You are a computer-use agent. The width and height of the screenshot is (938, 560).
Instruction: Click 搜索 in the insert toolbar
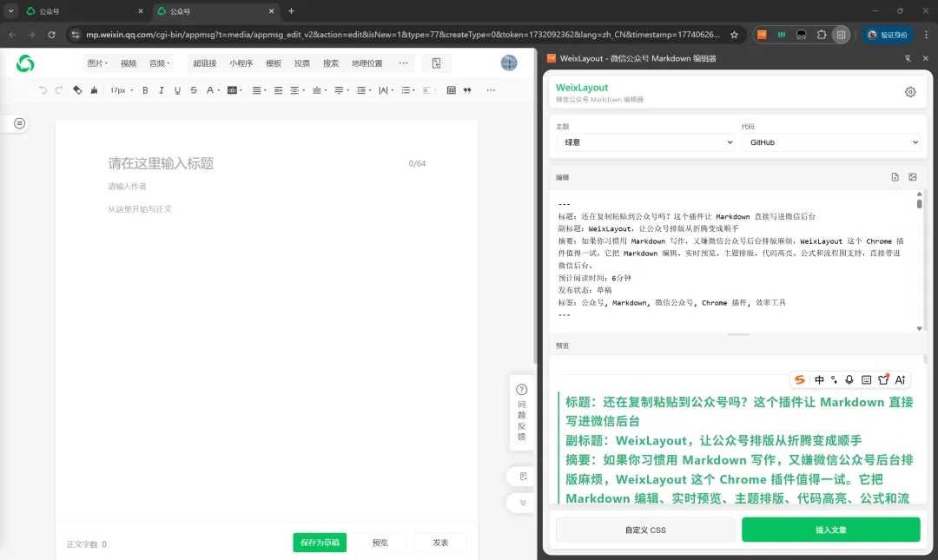pos(331,63)
